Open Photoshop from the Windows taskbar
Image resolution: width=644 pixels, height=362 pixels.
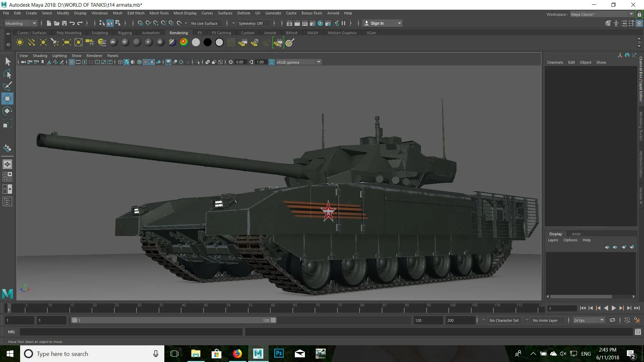[x=279, y=354]
